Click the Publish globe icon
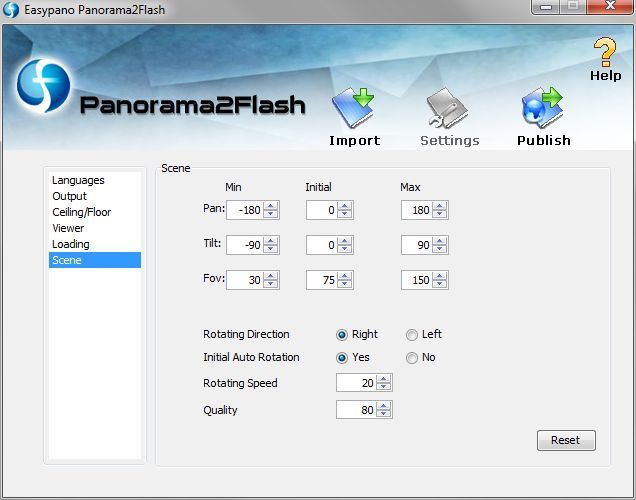 [x=543, y=108]
